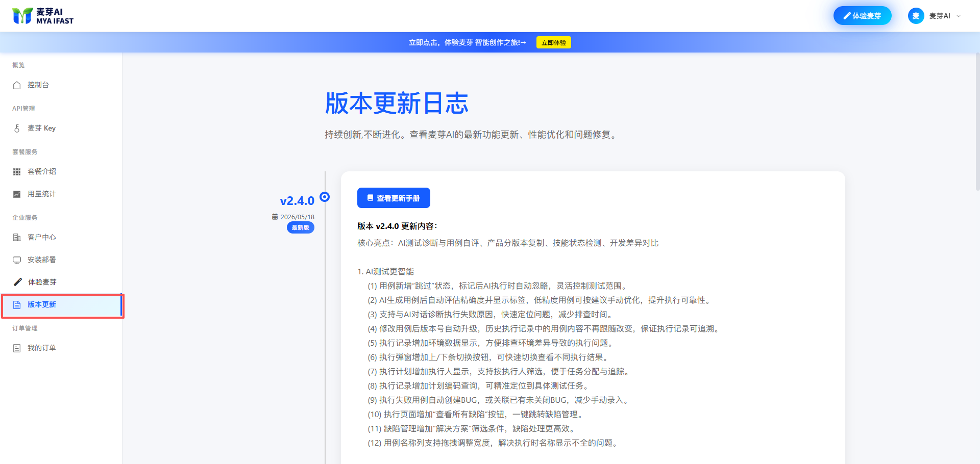
Task: Expand the 麦芽AI account dropdown arrow
Action: 959,16
